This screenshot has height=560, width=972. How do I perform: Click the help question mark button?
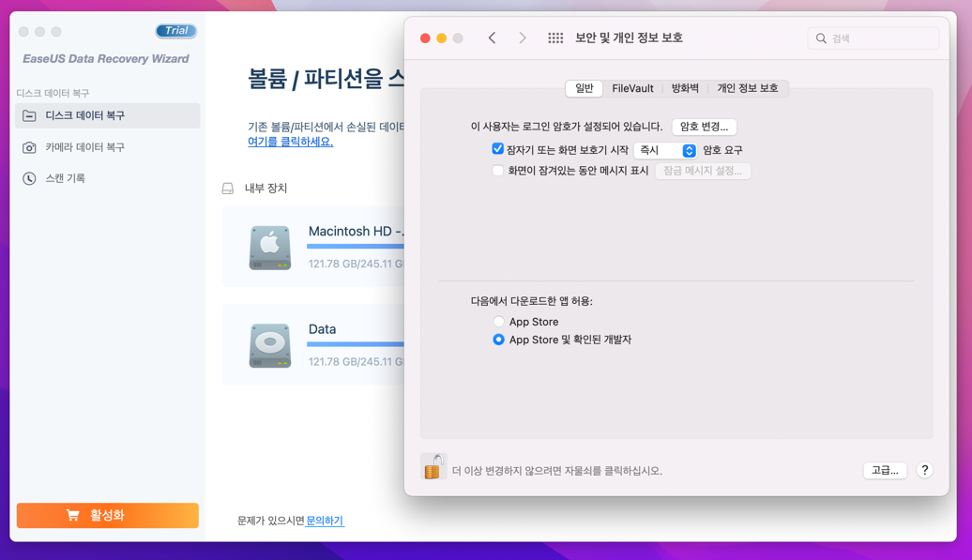pos(924,470)
